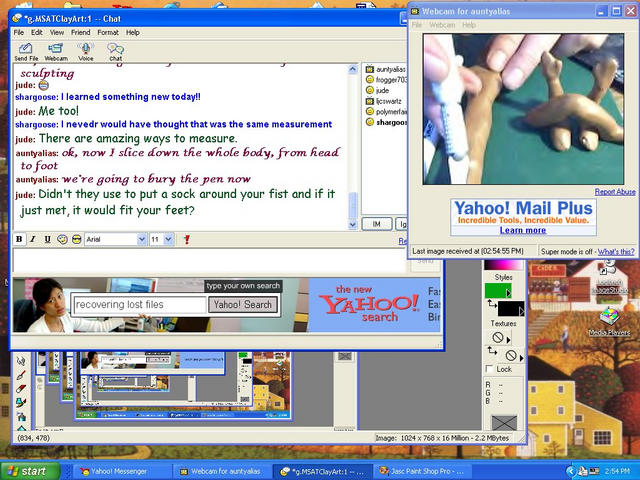Viewport: 640px width, 480px height.
Task: Open the green foreground style flyout arrow
Action: (x=509, y=293)
